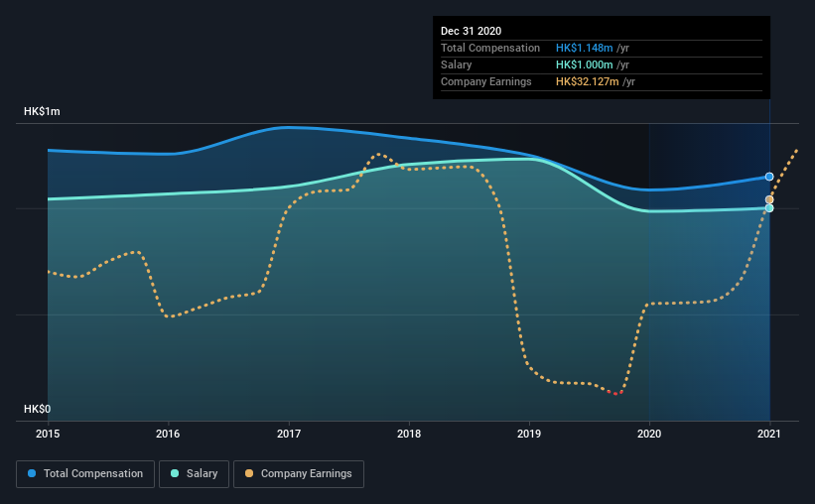815x504 pixels.
Task: Click the 2015 x-axis label
Action: point(48,434)
